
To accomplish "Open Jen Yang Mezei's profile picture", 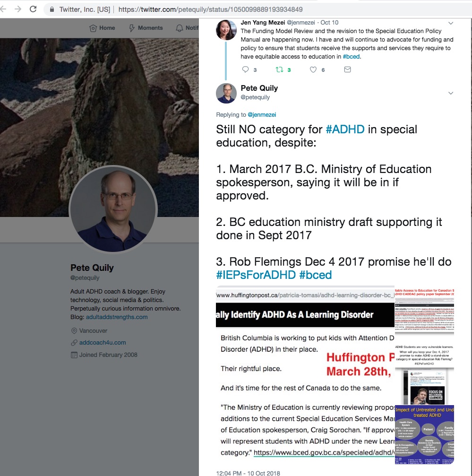I will click(x=226, y=30).
